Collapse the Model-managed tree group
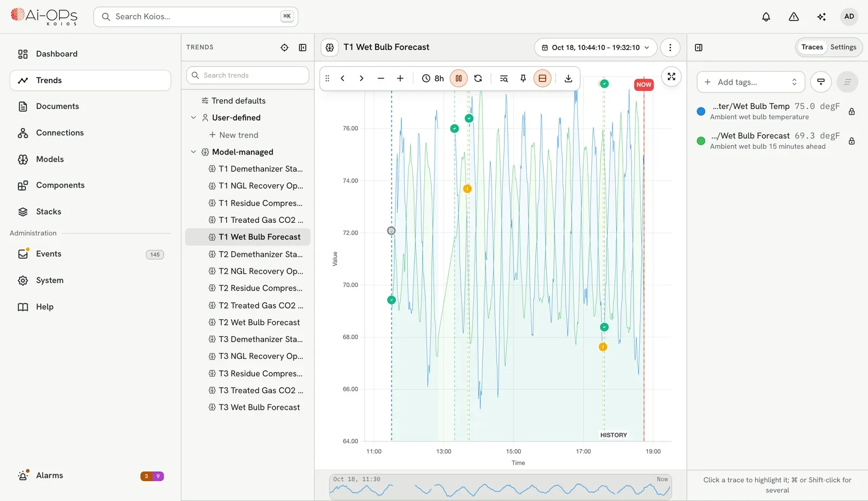The height and width of the screenshot is (501, 868). (193, 152)
